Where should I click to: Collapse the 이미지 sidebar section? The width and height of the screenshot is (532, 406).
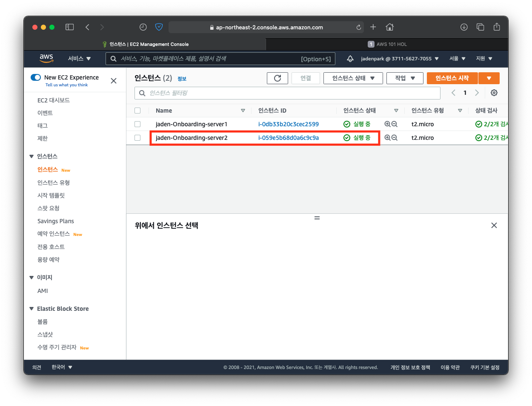(31, 278)
